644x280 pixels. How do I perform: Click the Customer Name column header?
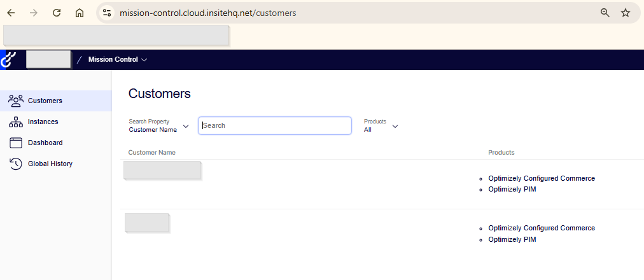point(151,153)
